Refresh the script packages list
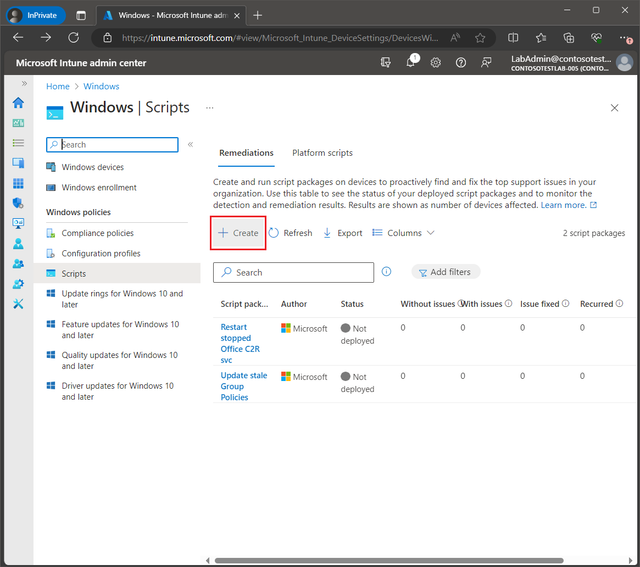This screenshot has width=640, height=567. pos(291,233)
